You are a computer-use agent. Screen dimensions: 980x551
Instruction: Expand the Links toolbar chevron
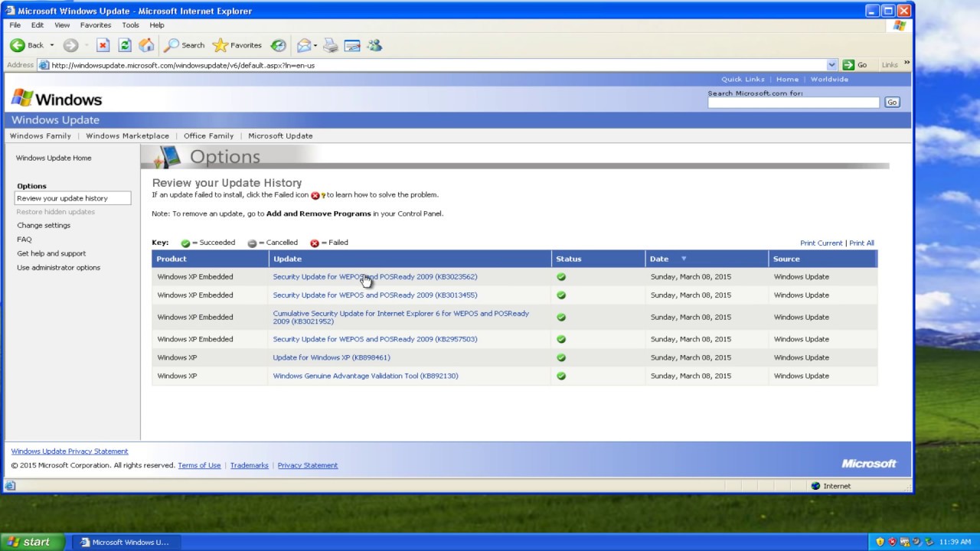coord(906,64)
